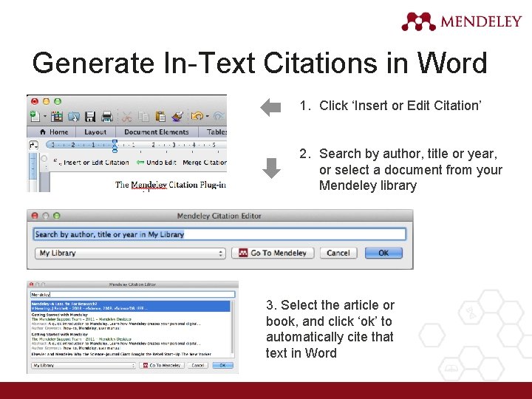This screenshot has width=532, height=399.
Task: Click Insert or Edit Citation
Action: pyautogui.click(x=92, y=162)
